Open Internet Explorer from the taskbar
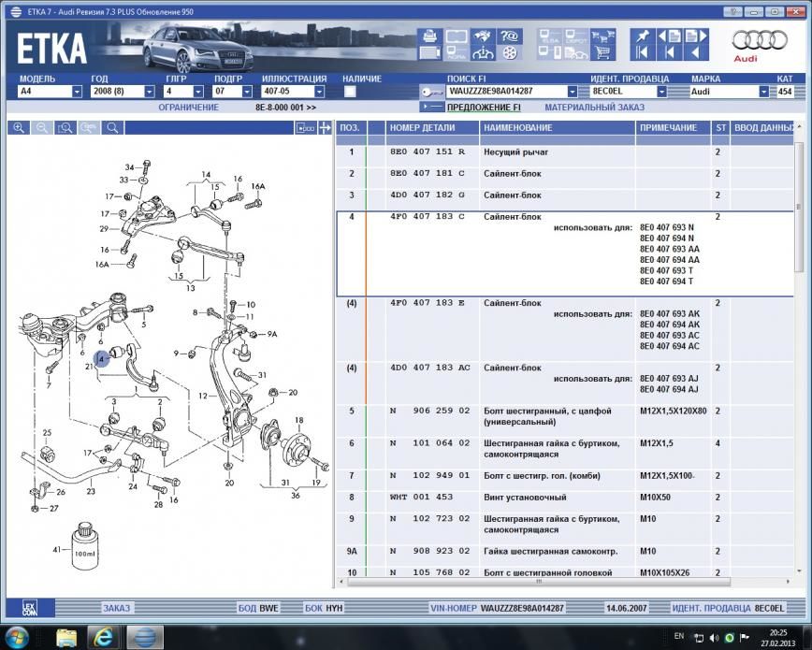Screen dimensions: 812x650 tap(102, 637)
